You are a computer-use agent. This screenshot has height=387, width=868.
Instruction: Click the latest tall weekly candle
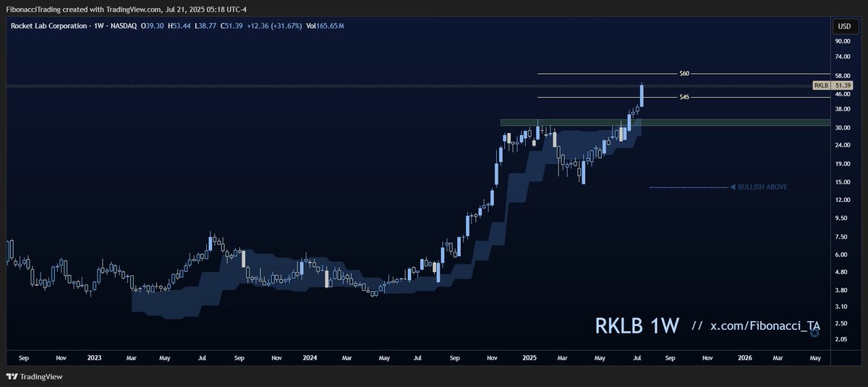click(x=642, y=95)
